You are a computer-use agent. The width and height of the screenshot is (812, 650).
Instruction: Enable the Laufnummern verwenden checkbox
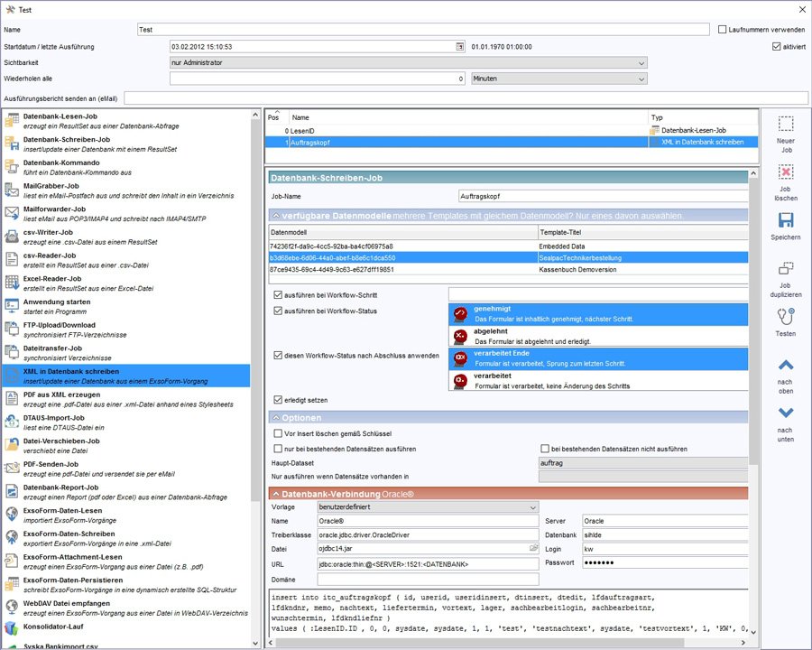722,30
